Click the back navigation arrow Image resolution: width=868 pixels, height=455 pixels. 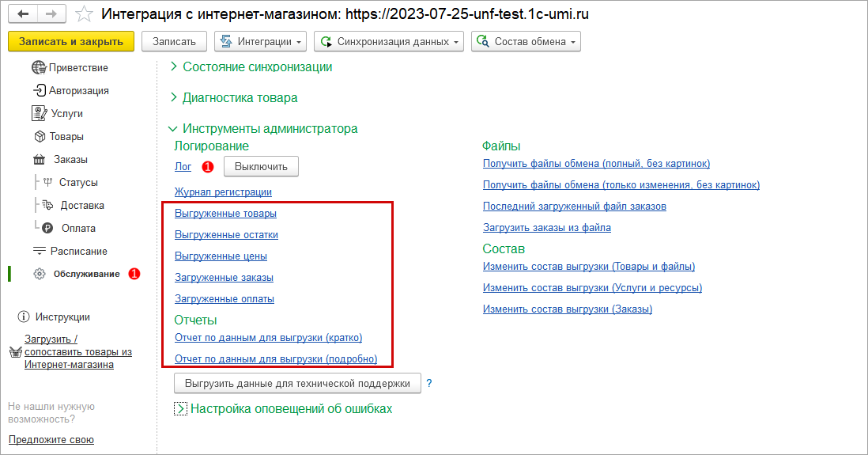[22, 14]
